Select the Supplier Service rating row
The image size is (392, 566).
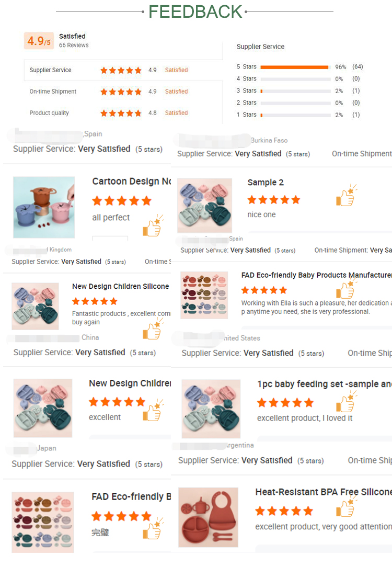tap(123, 70)
